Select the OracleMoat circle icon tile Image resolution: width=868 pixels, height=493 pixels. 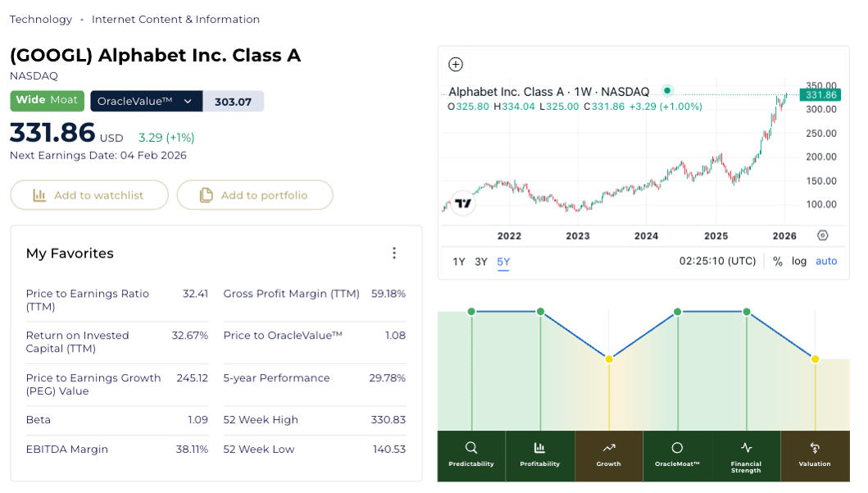point(677,454)
